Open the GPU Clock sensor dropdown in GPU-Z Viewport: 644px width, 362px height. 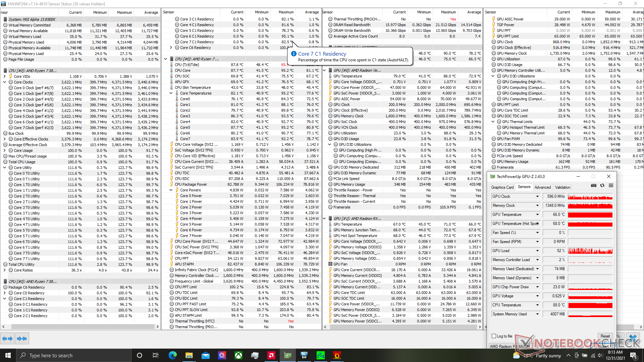click(x=537, y=196)
